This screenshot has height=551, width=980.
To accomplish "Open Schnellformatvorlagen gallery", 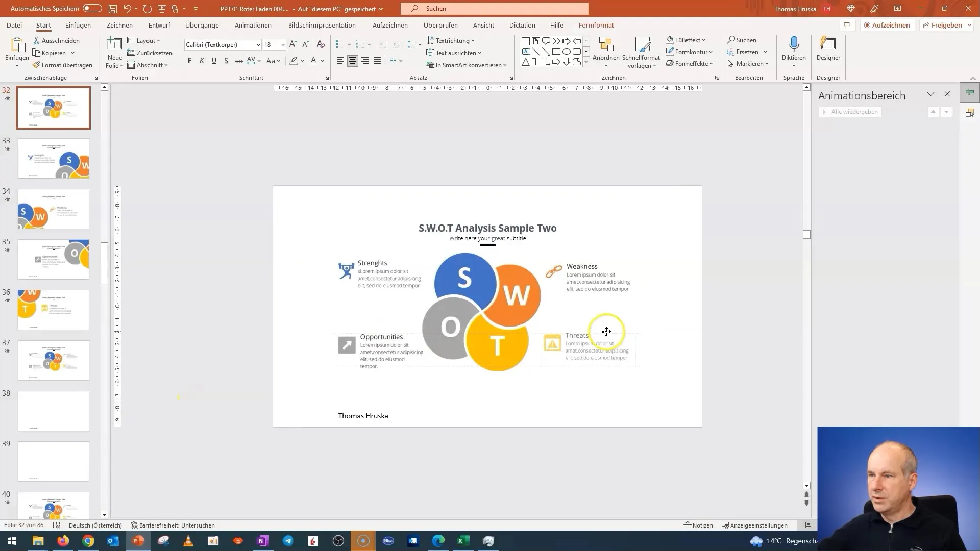I will (642, 53).
